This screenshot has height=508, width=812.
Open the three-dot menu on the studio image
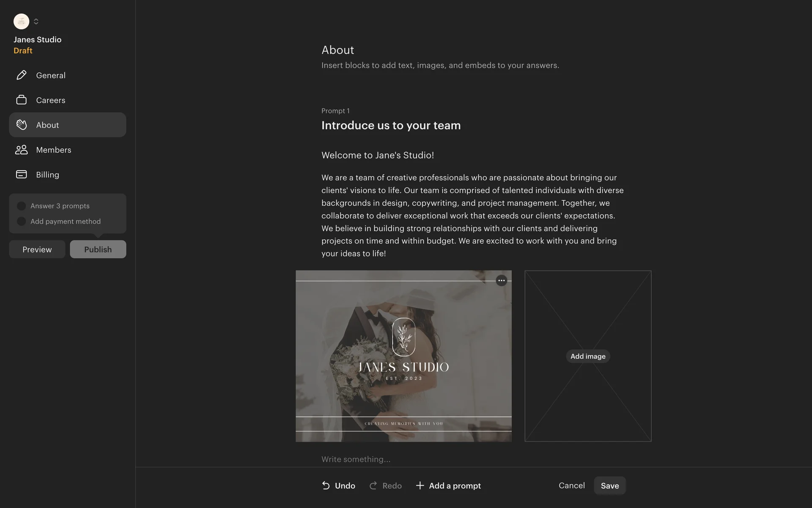coord(501,281)
